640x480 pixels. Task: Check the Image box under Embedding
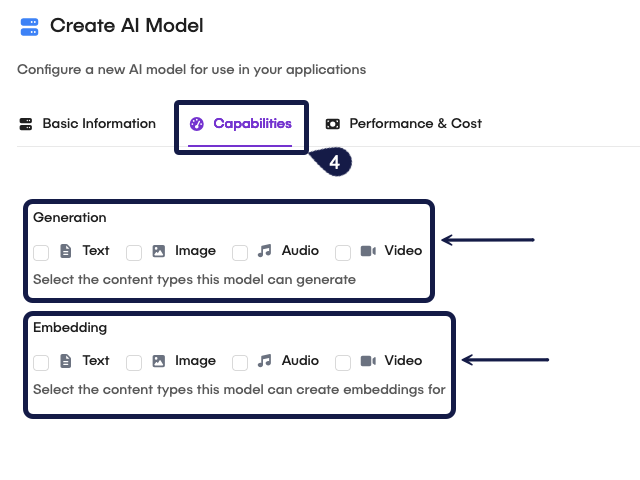pyautogui.click(x=134, y=362)
